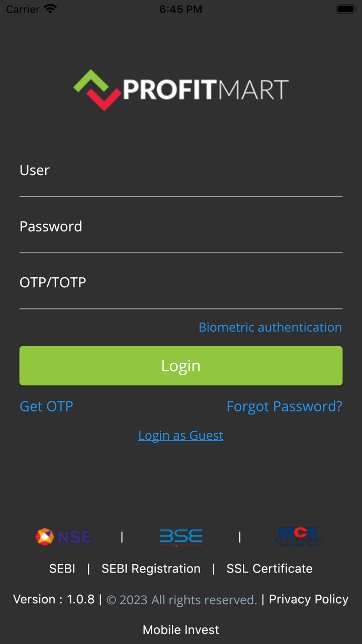Screen dimensions: 362x644
Task: Choose Login as Guest
Action: (181, 435)
